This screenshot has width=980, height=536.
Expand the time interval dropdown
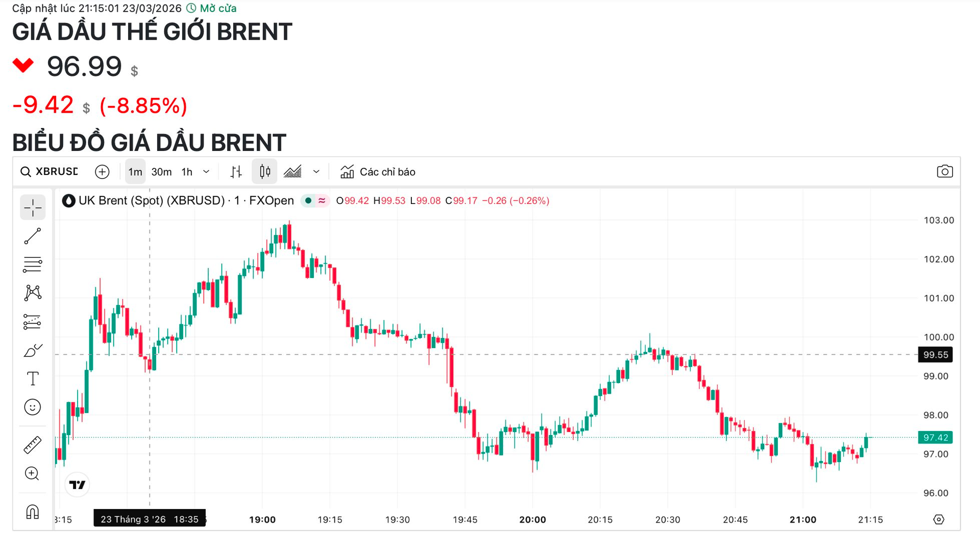(206, 172)
